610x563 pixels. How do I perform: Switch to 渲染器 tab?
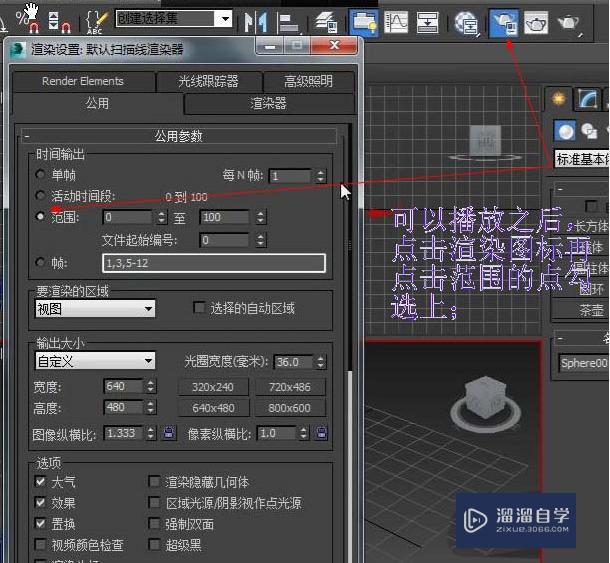(268, 103)
